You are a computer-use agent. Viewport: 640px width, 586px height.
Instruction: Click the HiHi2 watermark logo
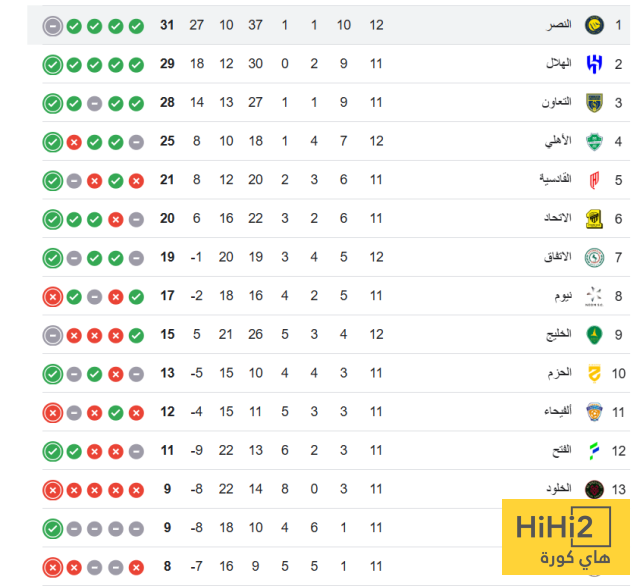(565, 538)
